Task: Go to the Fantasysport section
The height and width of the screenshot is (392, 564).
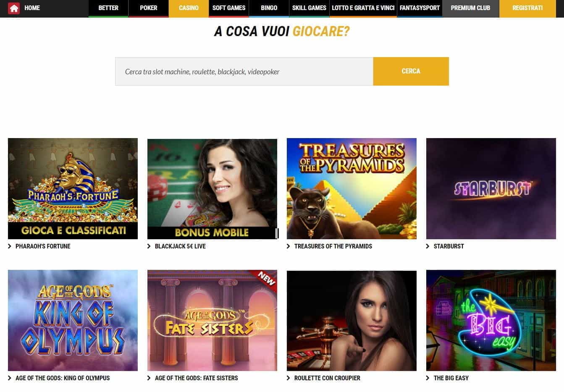Action: (420, 8)
